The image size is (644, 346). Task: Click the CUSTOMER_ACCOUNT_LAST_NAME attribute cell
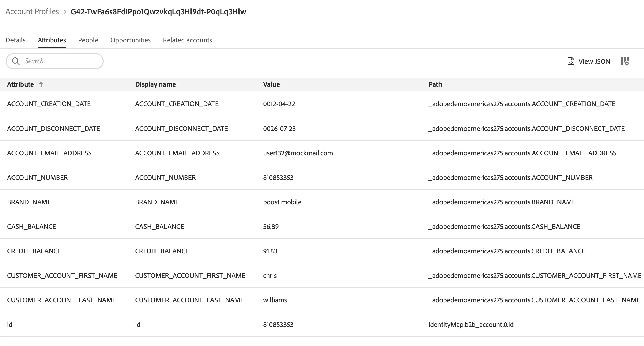tap(62, 300)
